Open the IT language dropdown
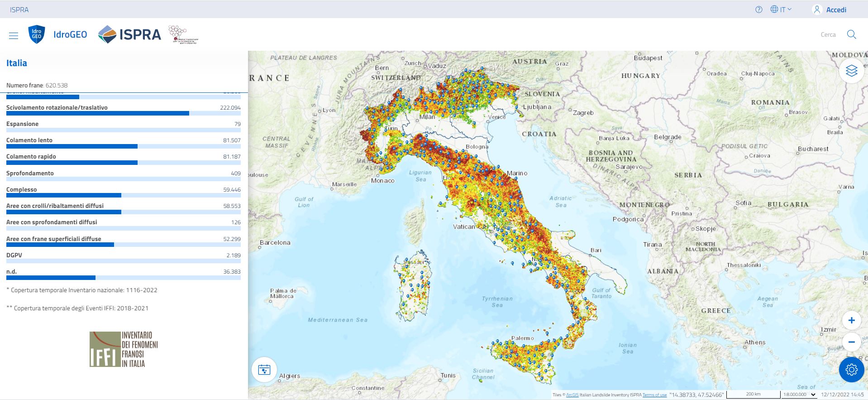The width and height of the screenshot is (868, 400). (782, 10)
